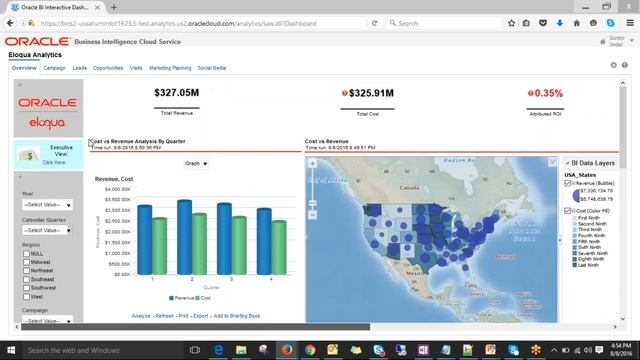Click the map overview icon in the map corner
This screenshot has height=360, width=640.
click(553, 162)
